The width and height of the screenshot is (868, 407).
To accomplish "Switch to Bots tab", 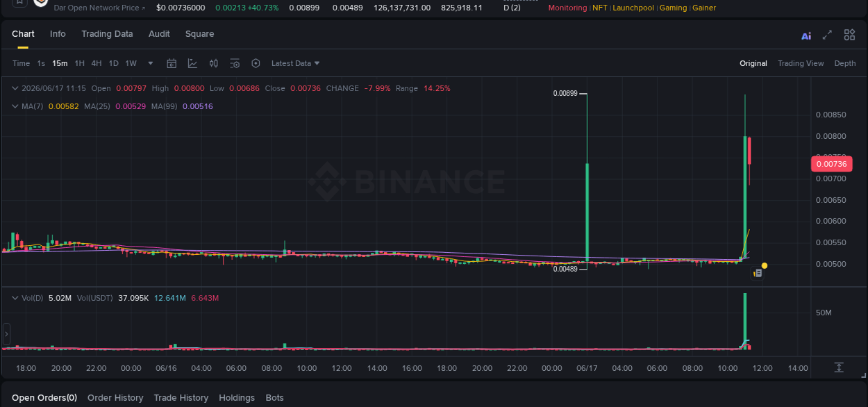I will point(274,398).
